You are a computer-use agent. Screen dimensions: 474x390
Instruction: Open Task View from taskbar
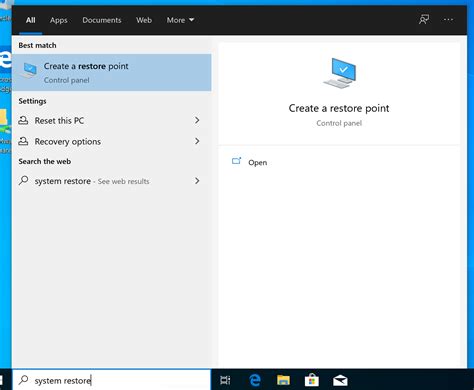click(x=225, y=380)
